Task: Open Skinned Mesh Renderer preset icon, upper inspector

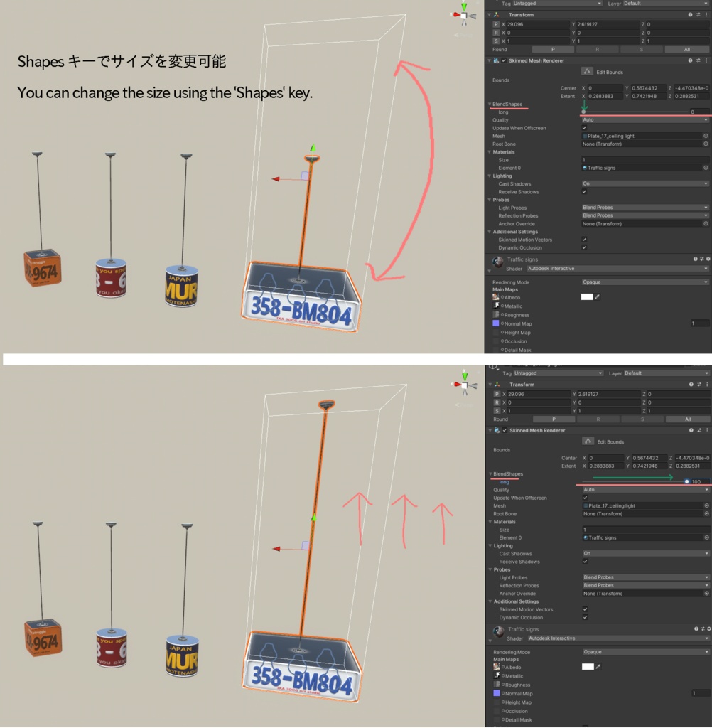Action: (698, 60)
